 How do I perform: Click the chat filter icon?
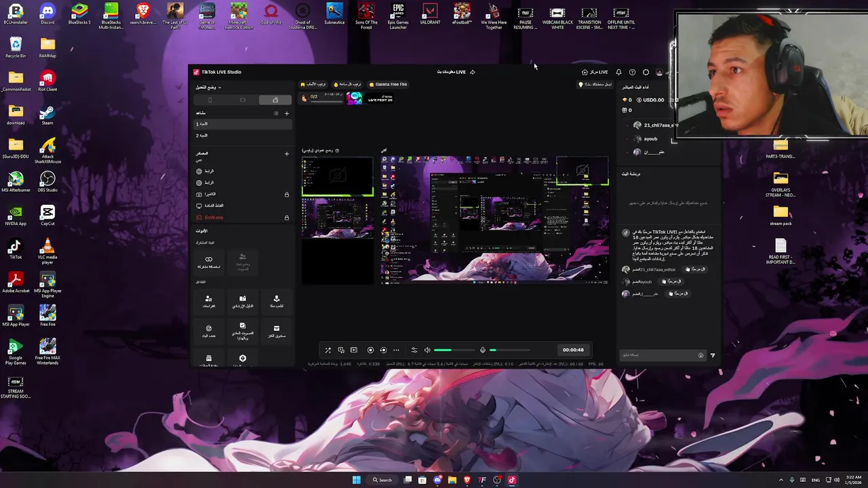coord(712,355)
